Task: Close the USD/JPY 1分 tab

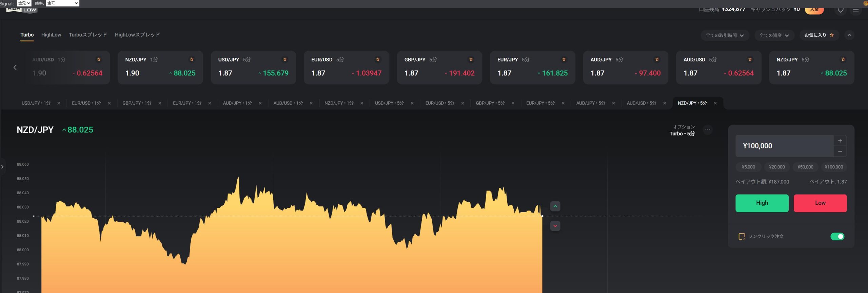Action: point(59,103)
